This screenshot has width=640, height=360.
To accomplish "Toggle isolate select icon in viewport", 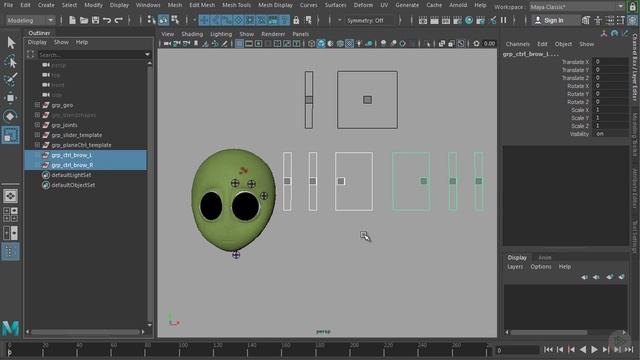I will (427, 44).
